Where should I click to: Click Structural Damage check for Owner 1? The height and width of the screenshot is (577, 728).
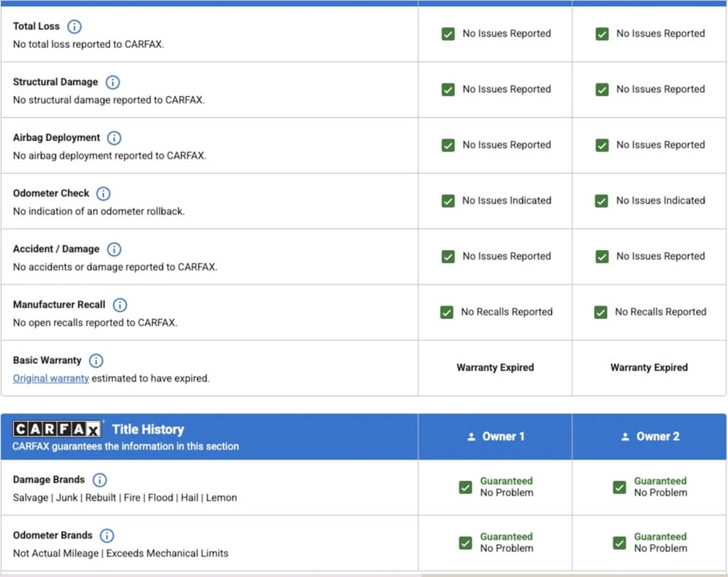pos(448,90)
